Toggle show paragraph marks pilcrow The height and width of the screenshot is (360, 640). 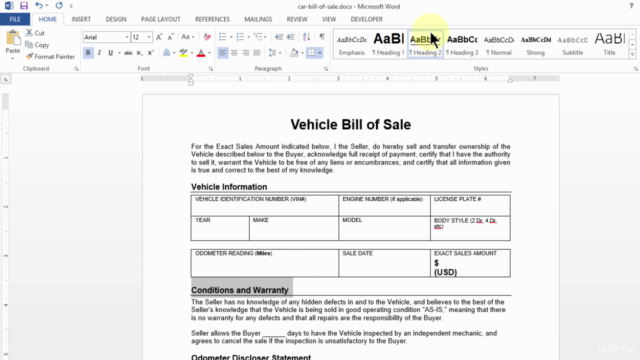(x=322, y=37)
